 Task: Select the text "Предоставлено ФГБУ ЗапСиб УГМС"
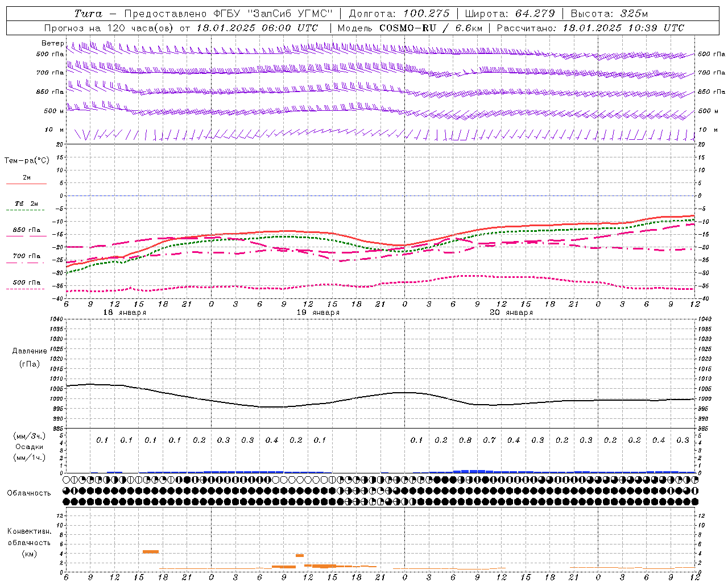tap(228, 14)
